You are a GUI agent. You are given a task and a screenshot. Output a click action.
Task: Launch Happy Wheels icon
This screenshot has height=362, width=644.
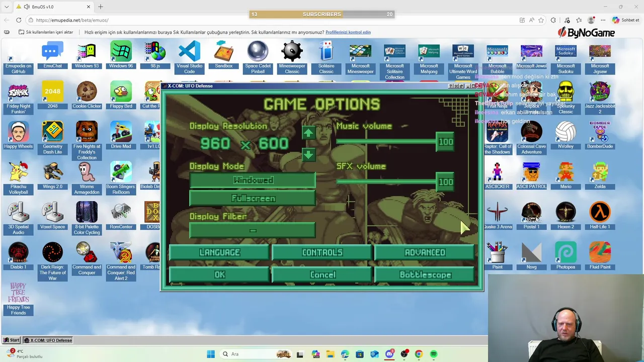tap(19, 135)
